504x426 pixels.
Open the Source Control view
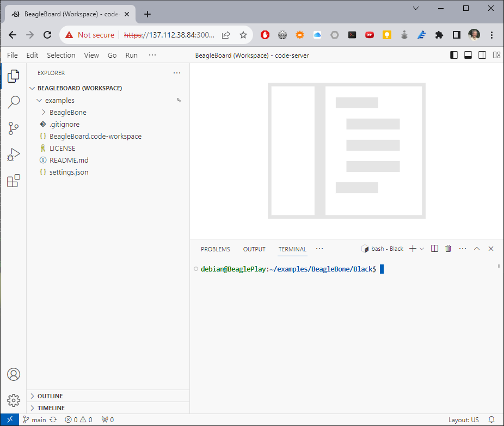coord(14,128)
